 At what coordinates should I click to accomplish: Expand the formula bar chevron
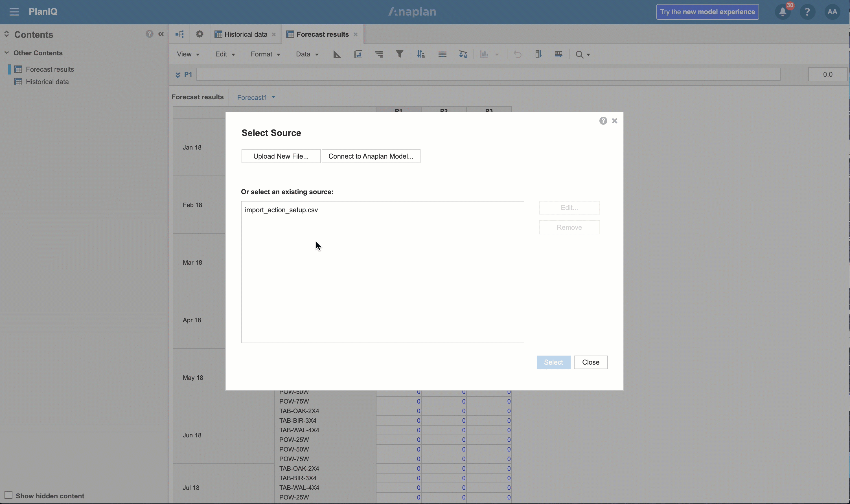tap(178, 75)
